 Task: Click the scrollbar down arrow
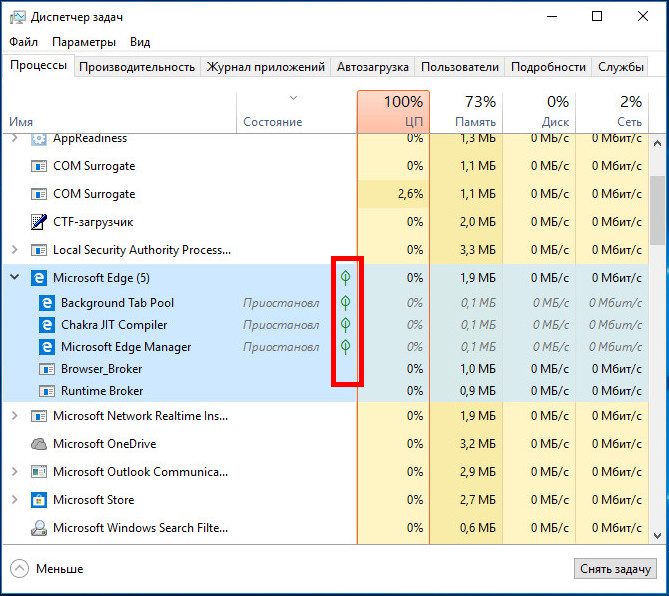(657, 535)
